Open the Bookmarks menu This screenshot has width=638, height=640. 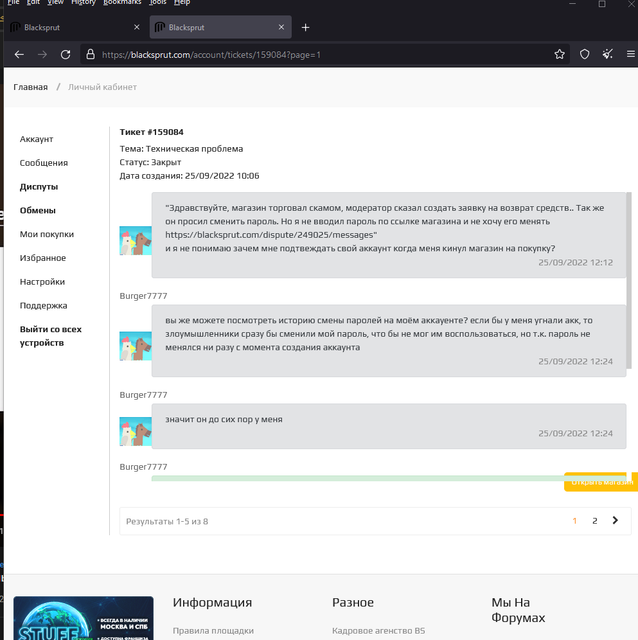coord(122,2)
